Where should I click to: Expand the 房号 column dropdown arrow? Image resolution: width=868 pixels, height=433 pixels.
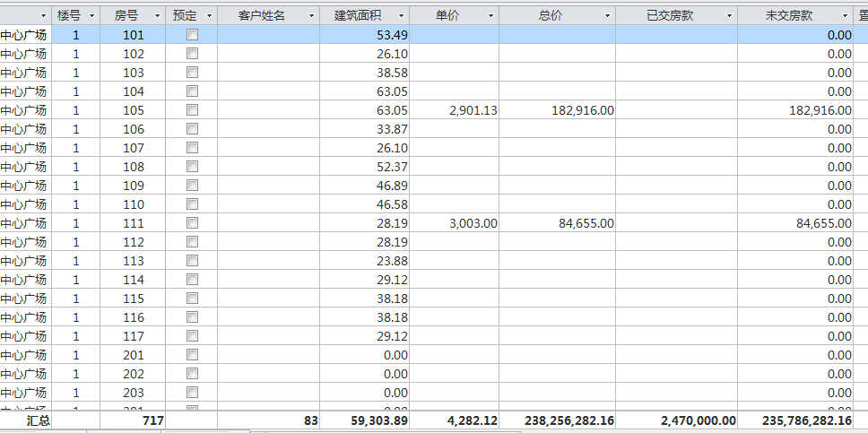[x=157, y=16]
